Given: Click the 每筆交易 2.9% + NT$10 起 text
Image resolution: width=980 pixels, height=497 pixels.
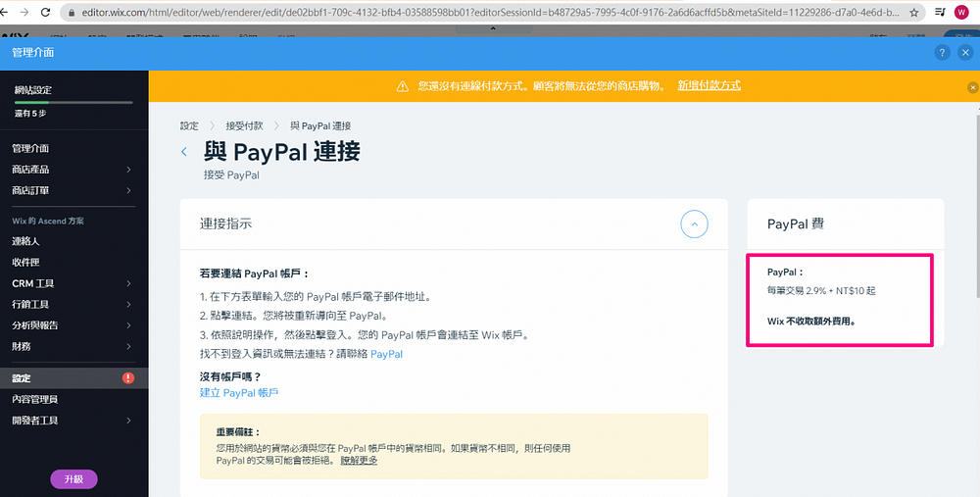Looking at the screenshot, I should coord(821,291).
